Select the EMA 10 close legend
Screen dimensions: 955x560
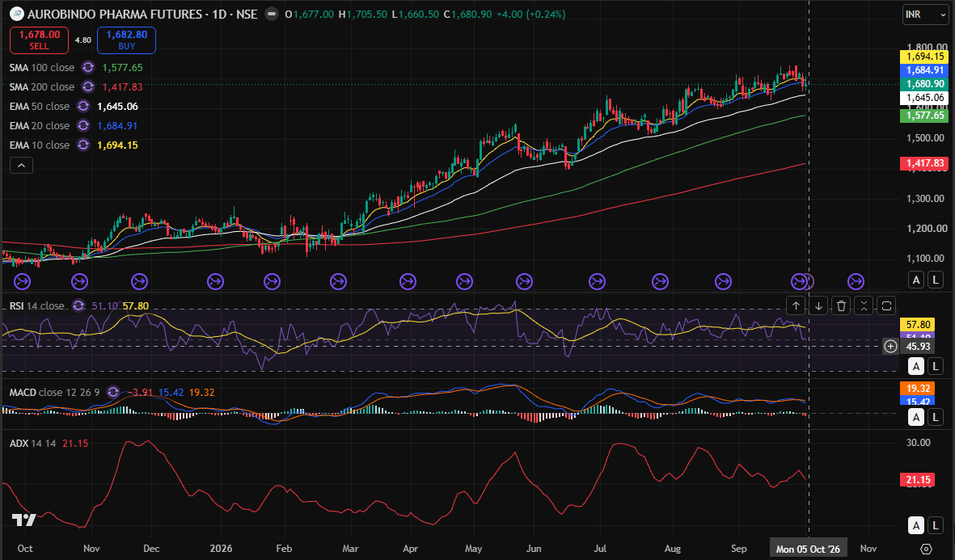[x=40, y=145]
